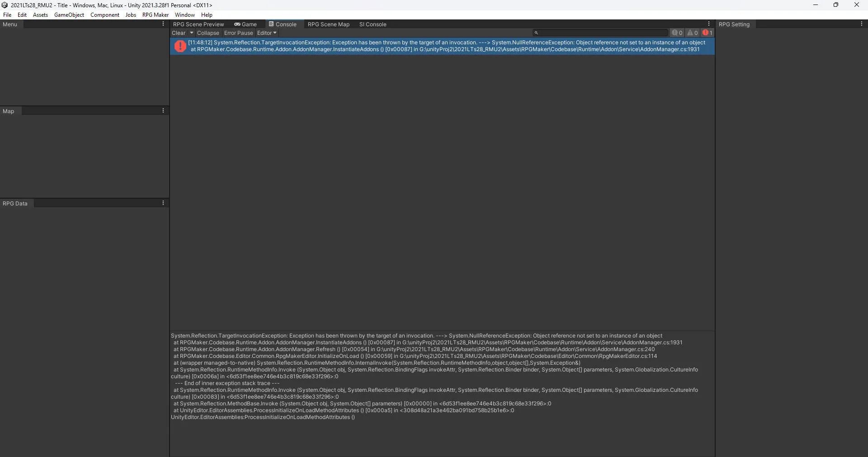Open the GameObject menu
The image size is (868, 457).
click(69, 15)
